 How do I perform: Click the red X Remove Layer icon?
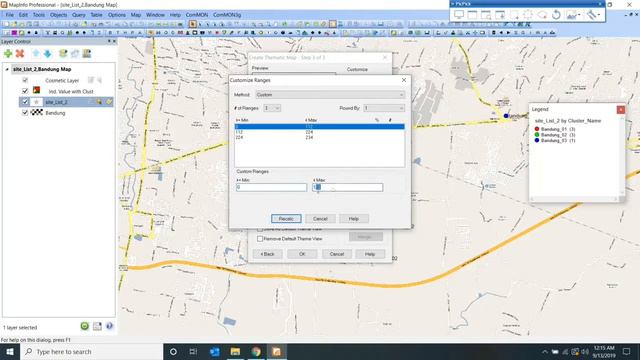tap(20, 53)
